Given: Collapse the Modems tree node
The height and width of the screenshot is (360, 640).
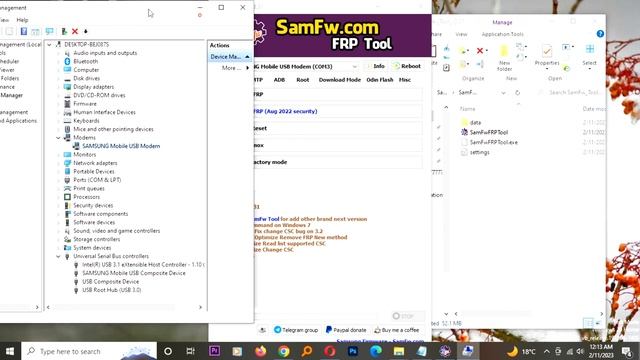Looking at the screenshot, I should click(58, 138).
